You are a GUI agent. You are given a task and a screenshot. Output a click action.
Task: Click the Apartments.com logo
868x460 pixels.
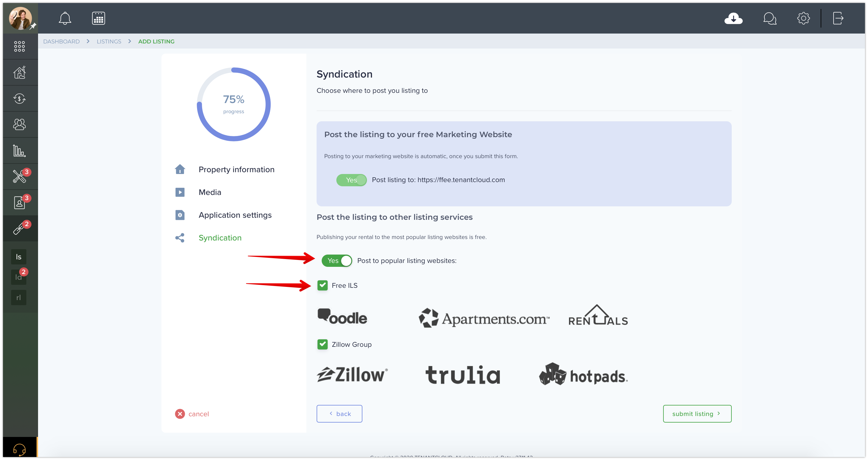coord(484,318)
